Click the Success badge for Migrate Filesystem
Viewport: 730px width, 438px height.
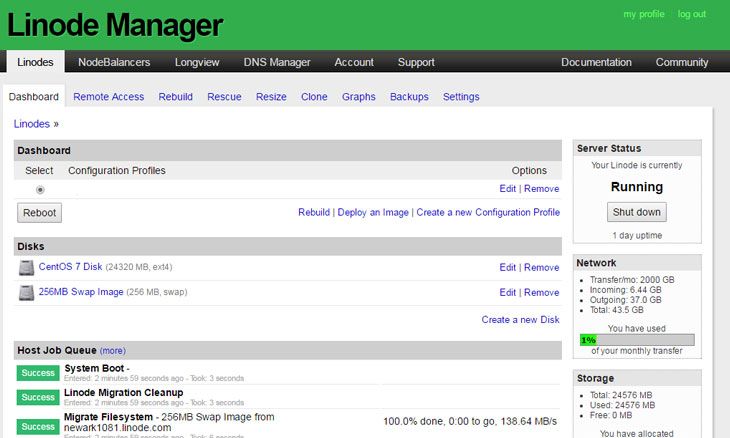(38, 426)
